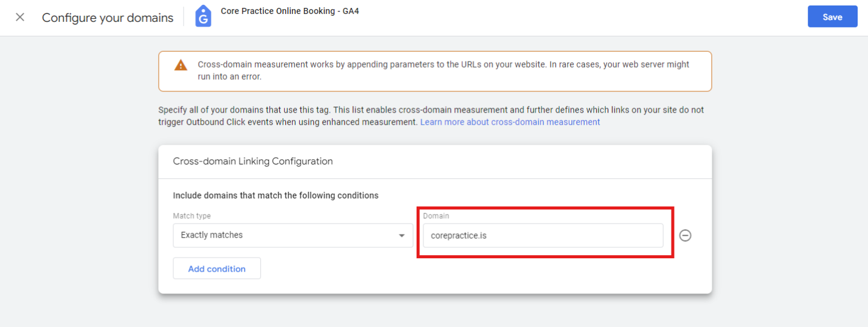This screenshot has width=868, height=327.
Task: Click Include domains that match conditions text
Action: click(x=276, y=195)
